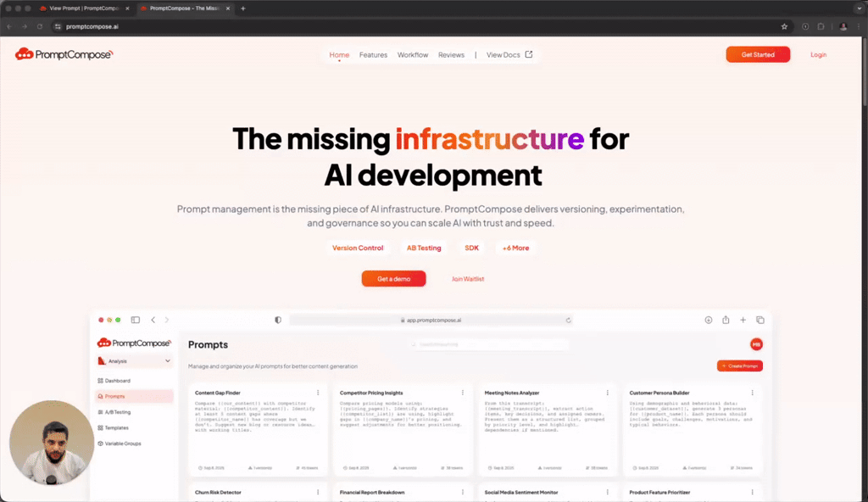Open Churn Risk Detector card three-dot menu
This screenshot has width=868, height=502.
pos(318,492)
